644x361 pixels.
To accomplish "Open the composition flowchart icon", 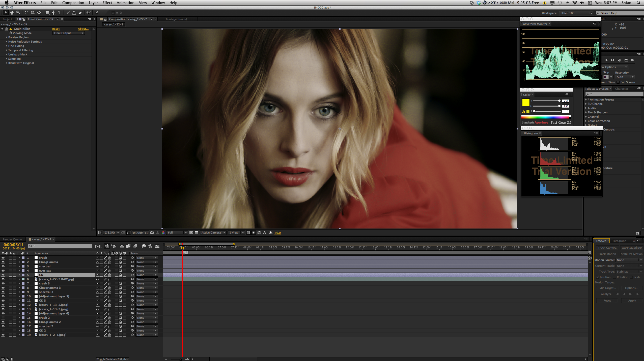I will coord(265,233).
